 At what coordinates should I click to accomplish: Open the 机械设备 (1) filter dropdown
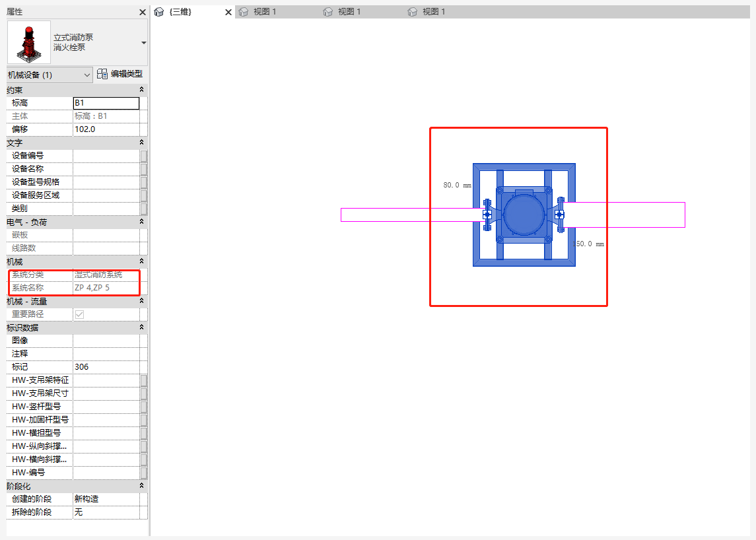click(87, 75)
